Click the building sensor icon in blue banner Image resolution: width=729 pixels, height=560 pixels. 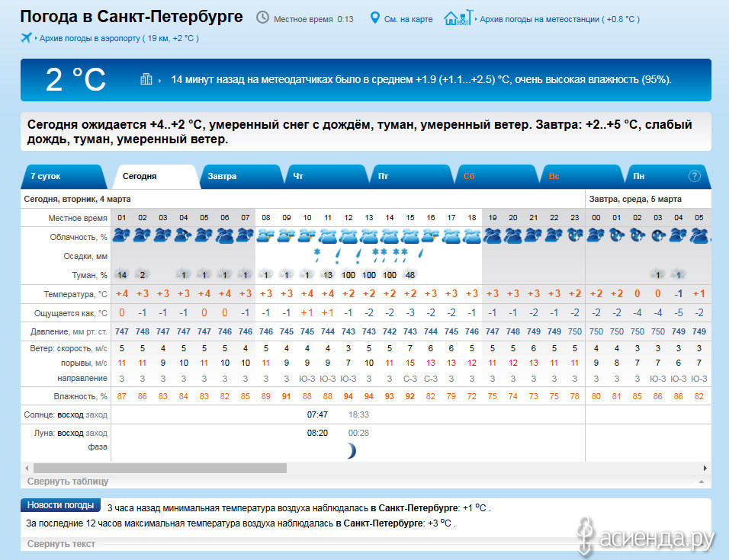[146, 79]
